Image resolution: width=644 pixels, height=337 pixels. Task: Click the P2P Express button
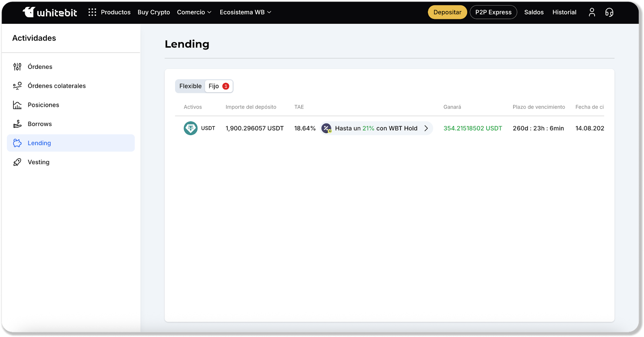coord(493,12)
